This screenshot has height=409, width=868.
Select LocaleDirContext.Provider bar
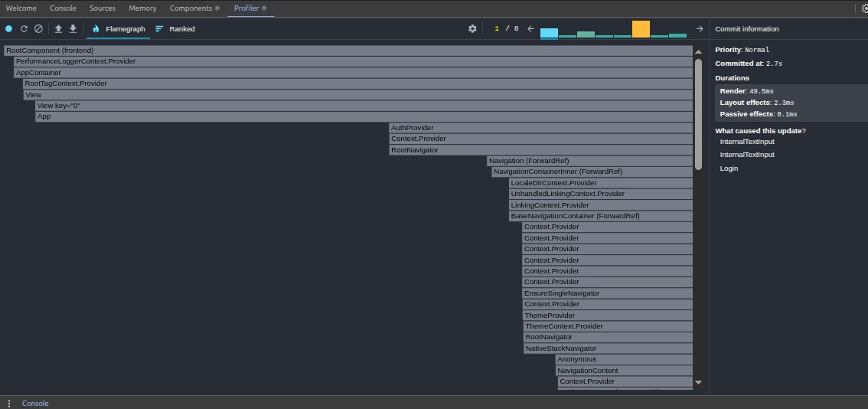tap(601, 183)
